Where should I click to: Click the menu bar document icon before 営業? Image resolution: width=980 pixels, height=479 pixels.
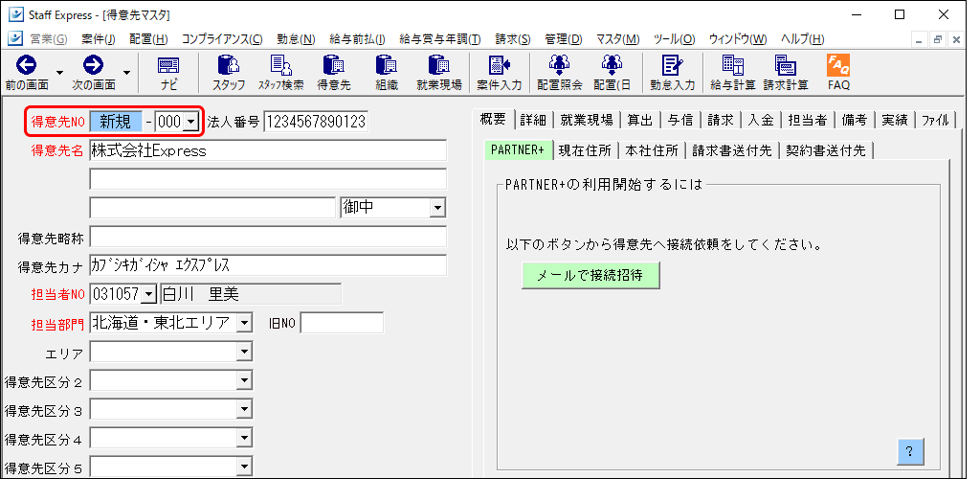coord(15,38)
